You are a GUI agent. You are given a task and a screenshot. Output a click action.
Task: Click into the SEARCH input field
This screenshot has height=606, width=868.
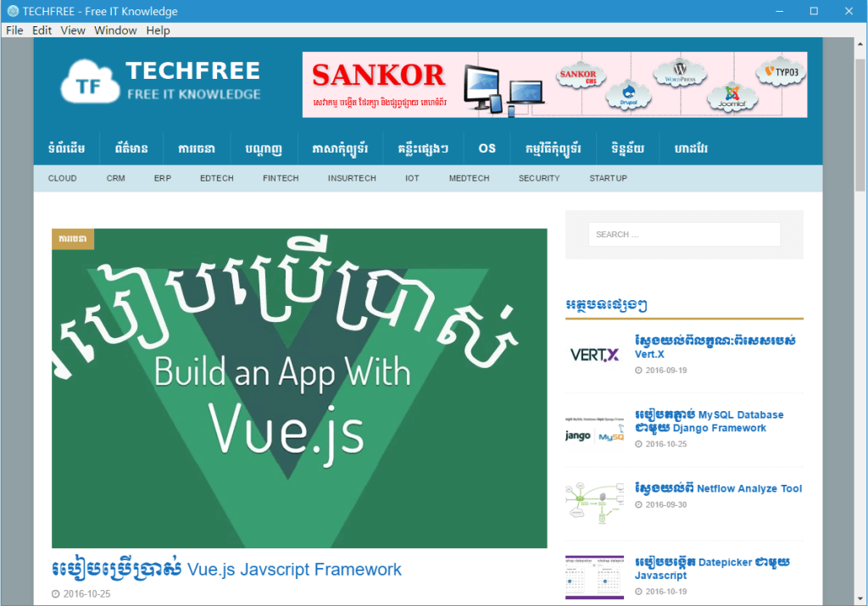[684, 234]
